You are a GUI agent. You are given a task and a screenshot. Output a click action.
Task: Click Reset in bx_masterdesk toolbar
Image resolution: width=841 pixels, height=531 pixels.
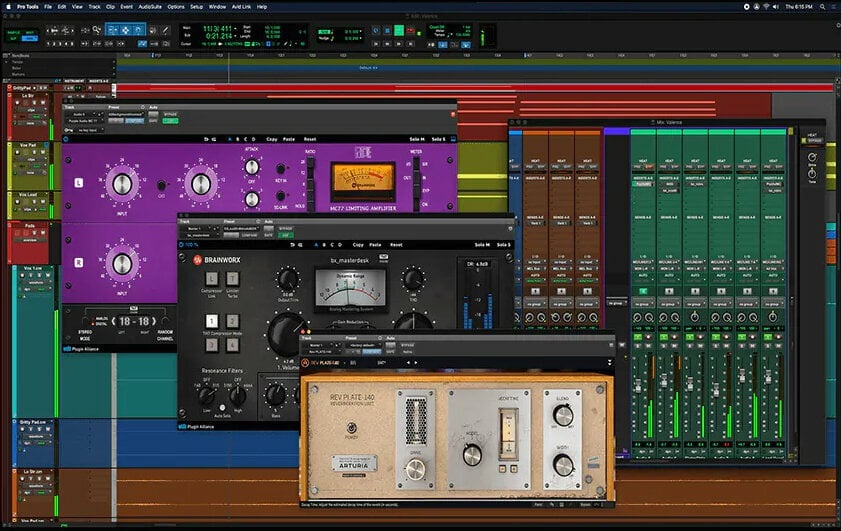click(396, 245)
